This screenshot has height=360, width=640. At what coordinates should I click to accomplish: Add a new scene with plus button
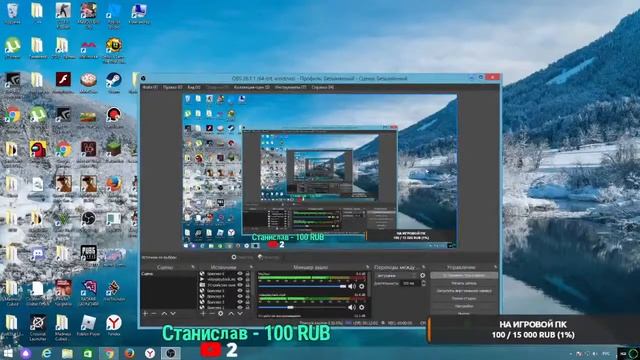(145, 313)
